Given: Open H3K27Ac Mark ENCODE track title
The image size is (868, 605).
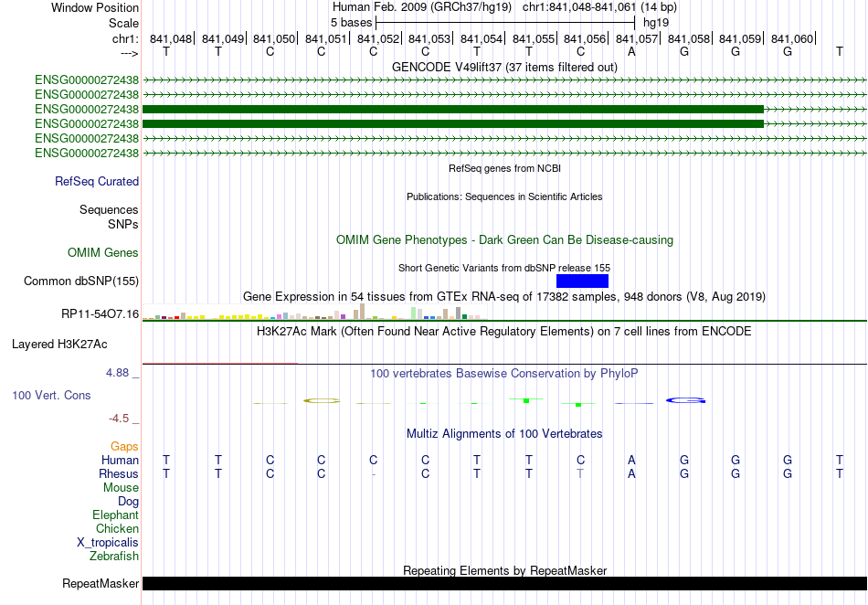Looking at the screenshot, I should click(x=504, y=332).
